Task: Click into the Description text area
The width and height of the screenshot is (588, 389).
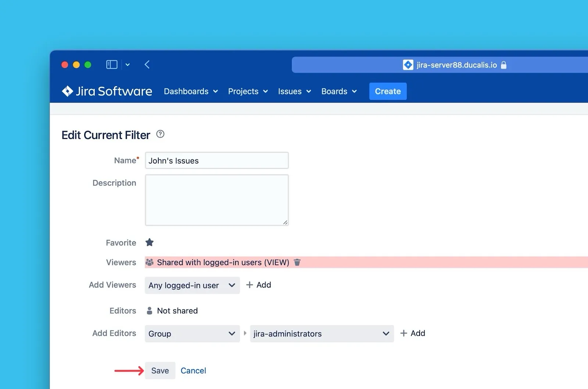Action: (217, 200)
